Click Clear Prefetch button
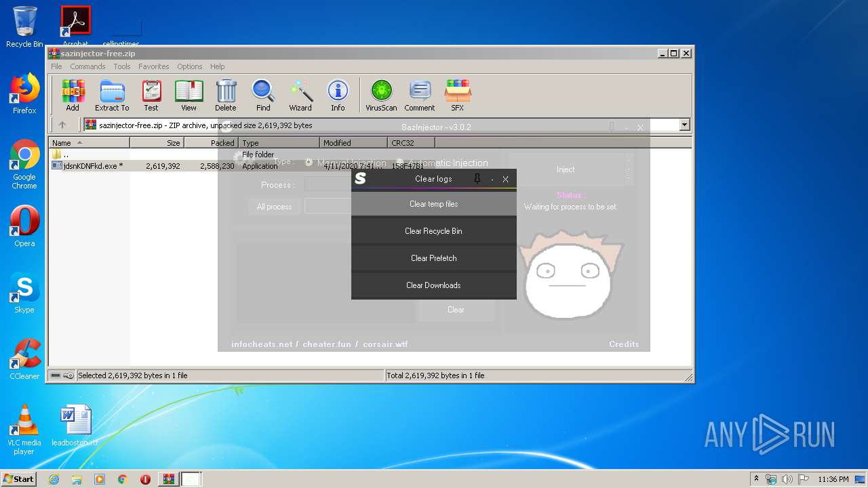The height and width of the screenshot is (488, 868). tap(434, 258)
